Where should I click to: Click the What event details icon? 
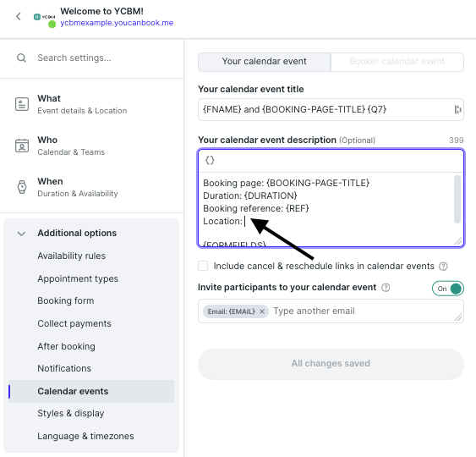pyautogui.click(x=22, y=104)
